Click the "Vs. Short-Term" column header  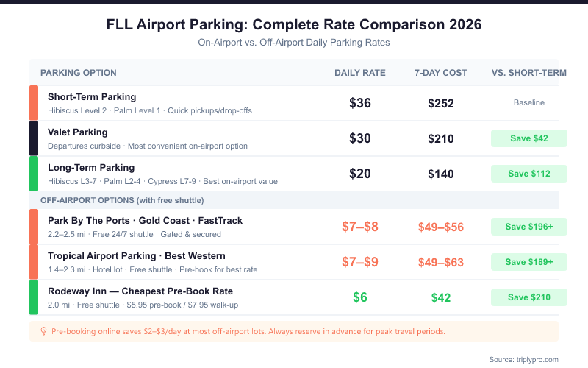pyautogui.click(x=528, y=73)
